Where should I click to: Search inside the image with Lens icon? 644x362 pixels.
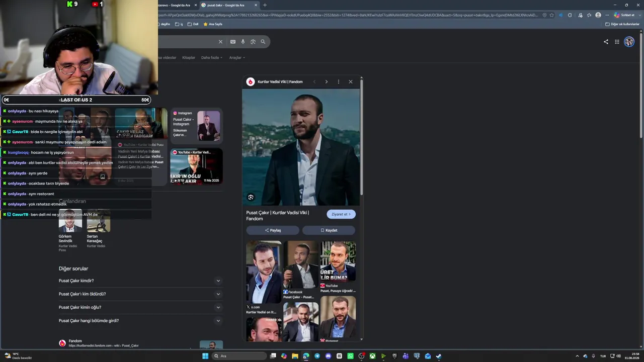pos(251,197)
